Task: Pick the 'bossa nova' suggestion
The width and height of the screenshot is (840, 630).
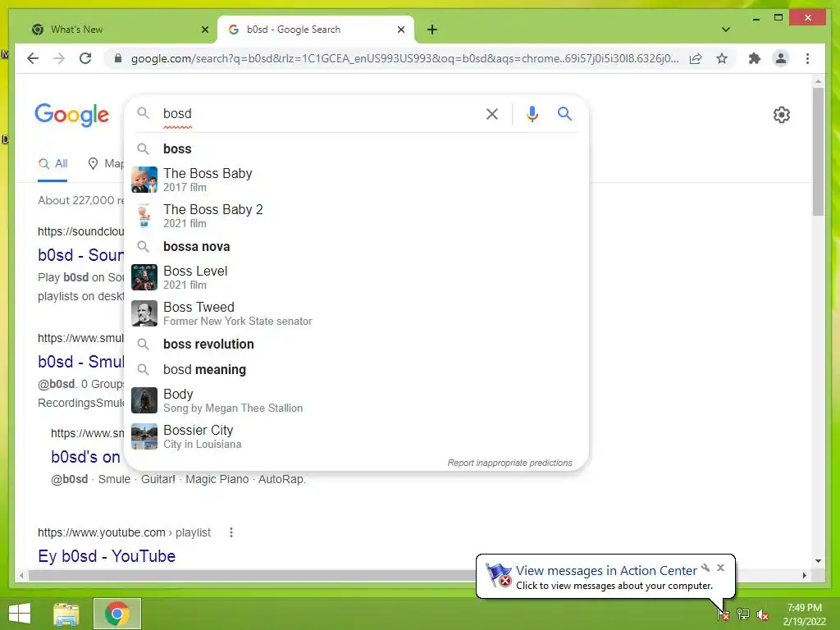Action: point(356,246)
